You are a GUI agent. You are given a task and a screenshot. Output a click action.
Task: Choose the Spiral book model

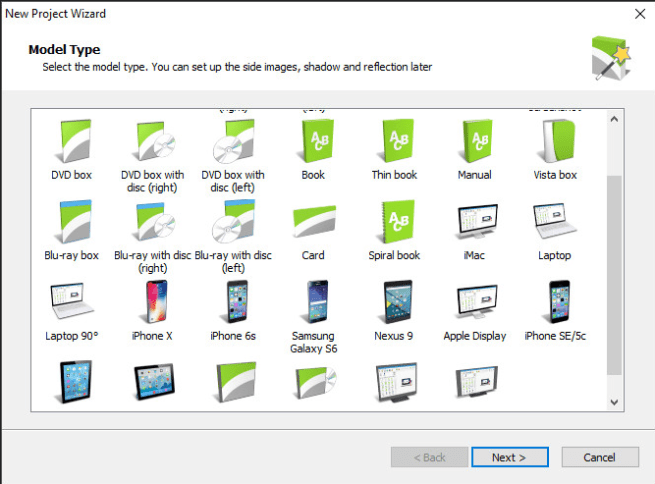pyautogui.click(x=394, y=231)
